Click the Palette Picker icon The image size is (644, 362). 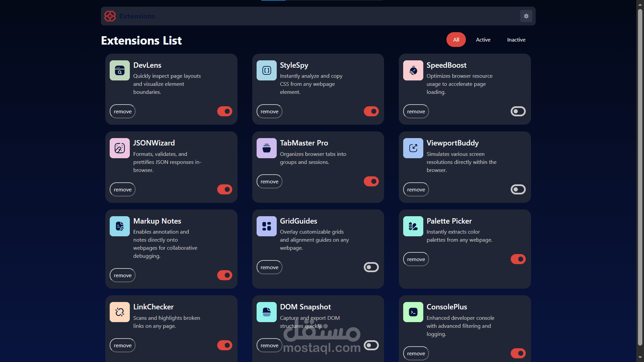413,226
